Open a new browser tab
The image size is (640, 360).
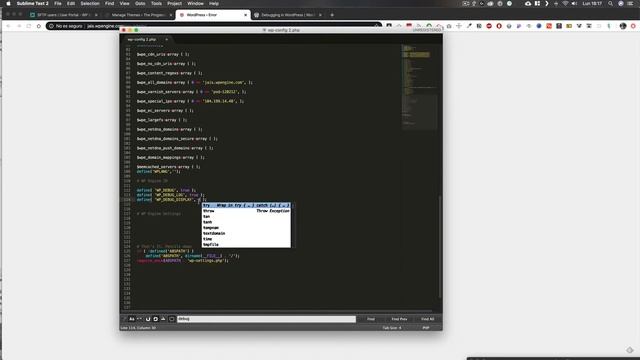[332, 15]
